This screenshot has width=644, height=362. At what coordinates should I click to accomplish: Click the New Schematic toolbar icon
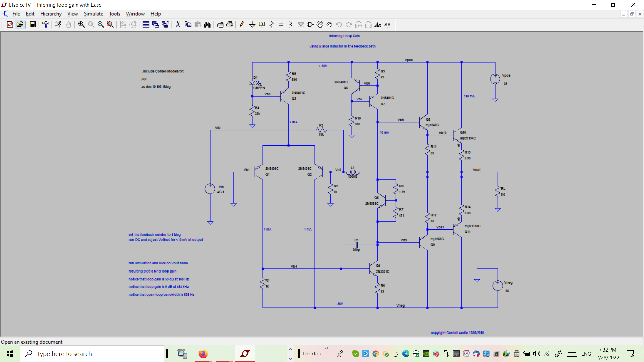(10, 25)
